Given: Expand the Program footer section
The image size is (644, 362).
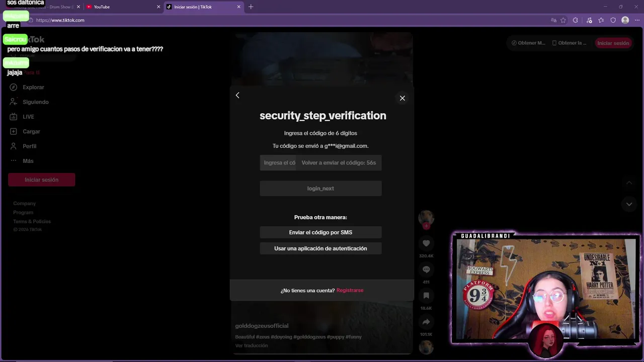Looking at the screenshot, I should click(23, 212).
